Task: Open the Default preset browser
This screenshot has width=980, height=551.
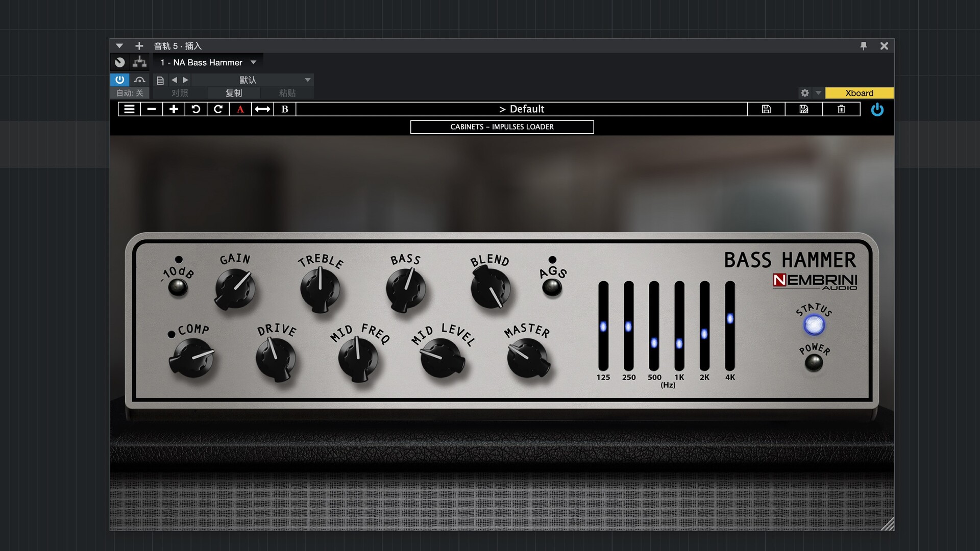Action: [x=522, y=109]
